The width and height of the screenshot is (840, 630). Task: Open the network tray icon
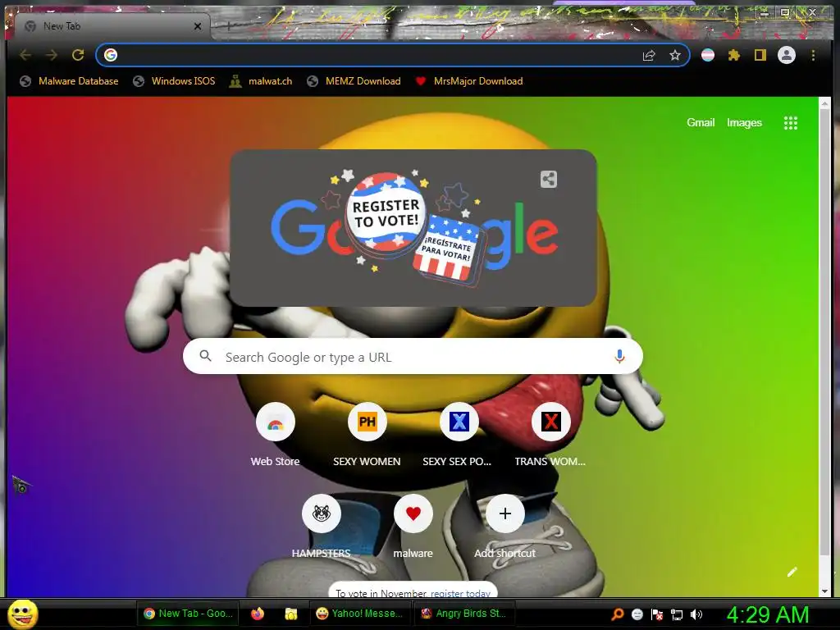[677, 614]
